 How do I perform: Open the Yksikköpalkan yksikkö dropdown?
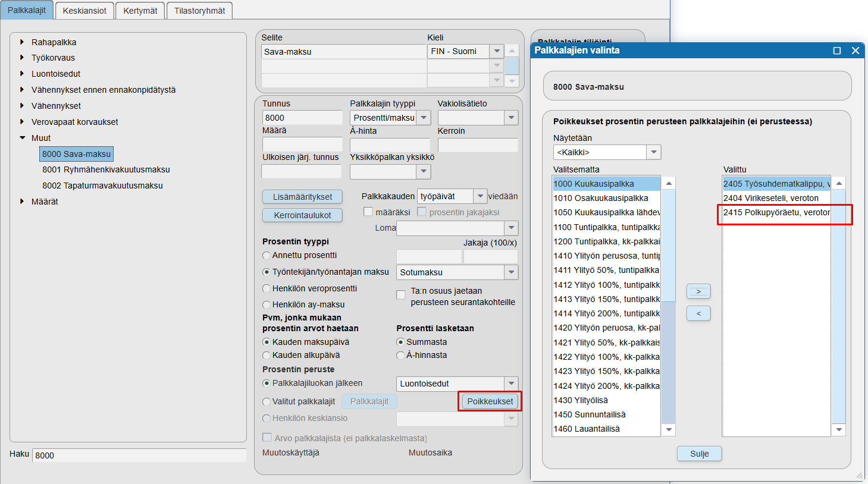424,172
